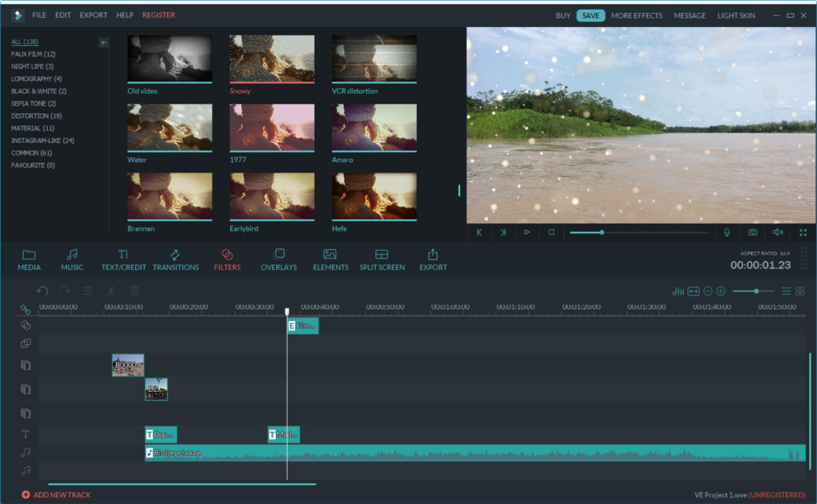Click the SAVE button
The width and height of the screenshot is (817, 504).
(591, 16)
